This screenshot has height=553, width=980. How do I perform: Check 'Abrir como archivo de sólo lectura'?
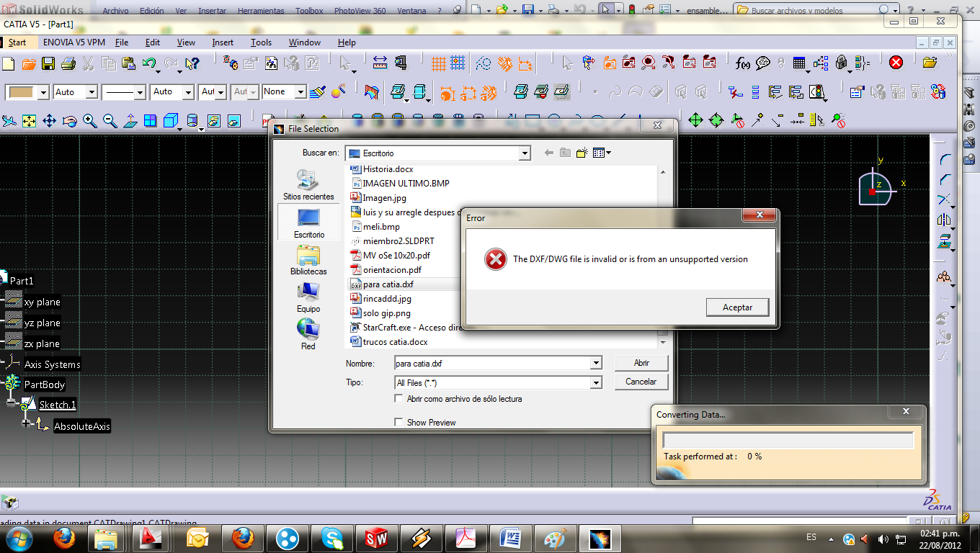(398, 398)
